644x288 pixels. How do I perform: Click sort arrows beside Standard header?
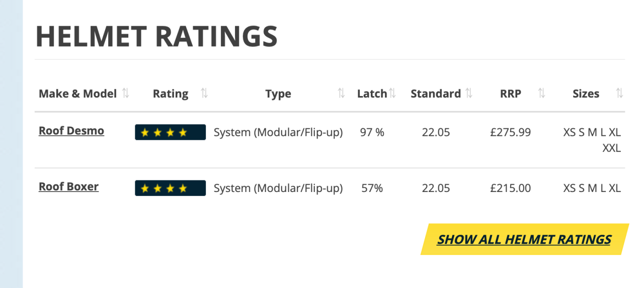pos(469,93)
